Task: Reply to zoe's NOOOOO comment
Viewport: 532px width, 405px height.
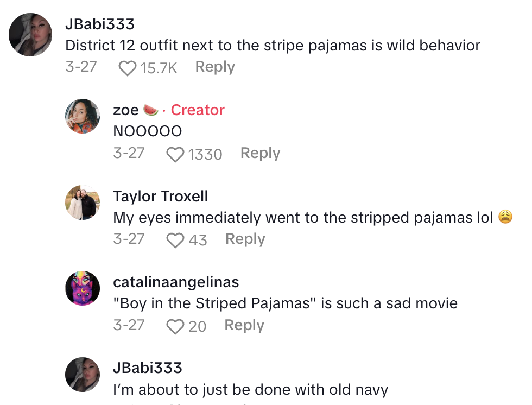Action: tap(260, 153)
